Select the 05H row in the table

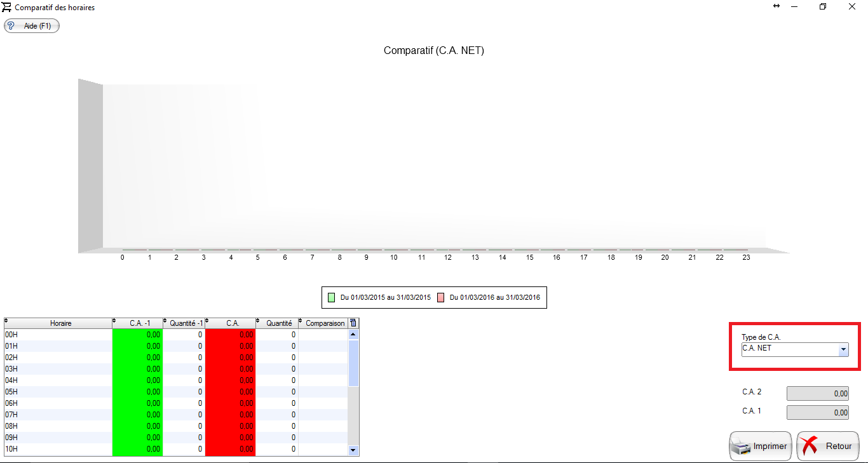click(57, 392)
